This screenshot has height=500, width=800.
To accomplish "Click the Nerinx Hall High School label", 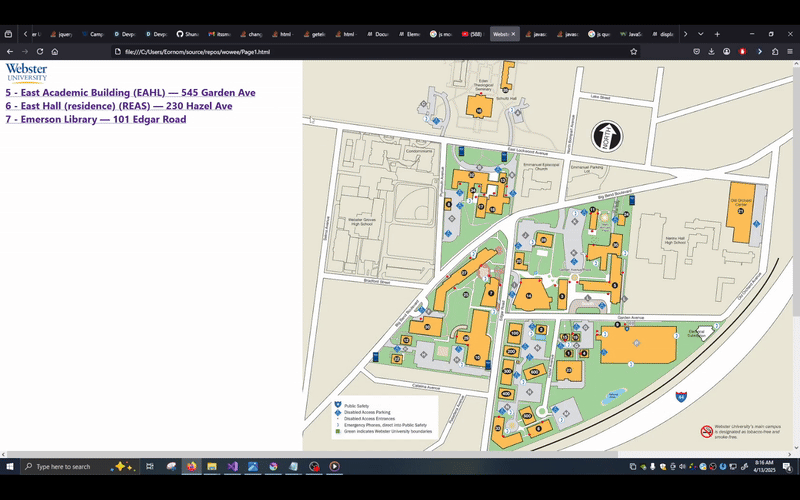I will pos(675,240).
